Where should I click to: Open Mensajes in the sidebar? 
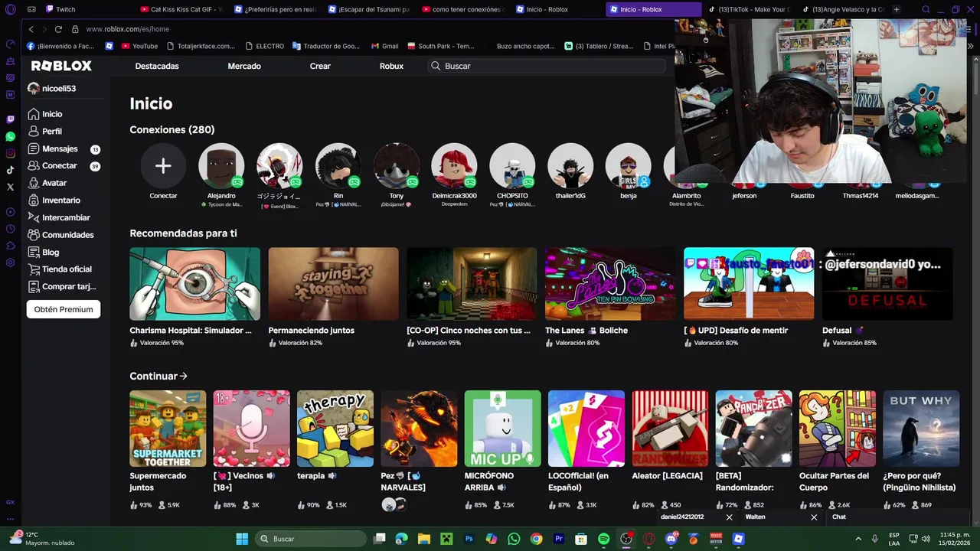click(x=60, y=149)
